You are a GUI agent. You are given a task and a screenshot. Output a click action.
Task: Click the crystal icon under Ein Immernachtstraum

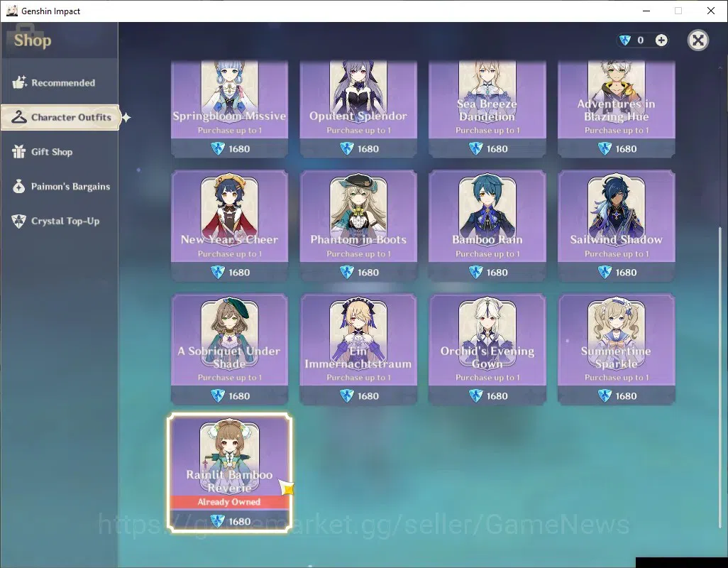point(347,395)
